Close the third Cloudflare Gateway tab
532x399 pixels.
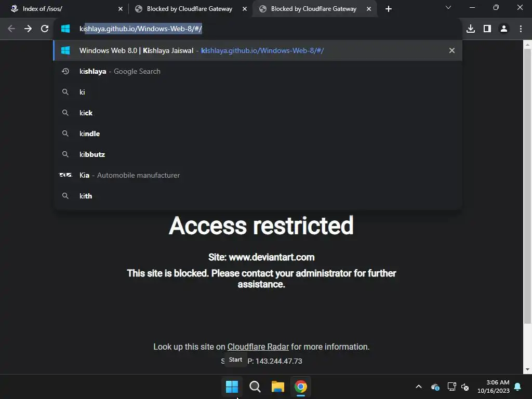pos(369,9)
